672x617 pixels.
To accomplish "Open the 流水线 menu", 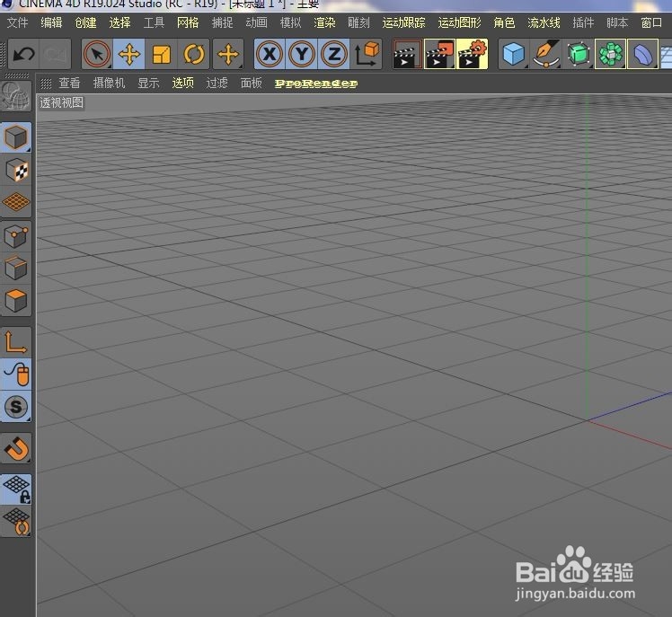I will [x=544, y=22].
